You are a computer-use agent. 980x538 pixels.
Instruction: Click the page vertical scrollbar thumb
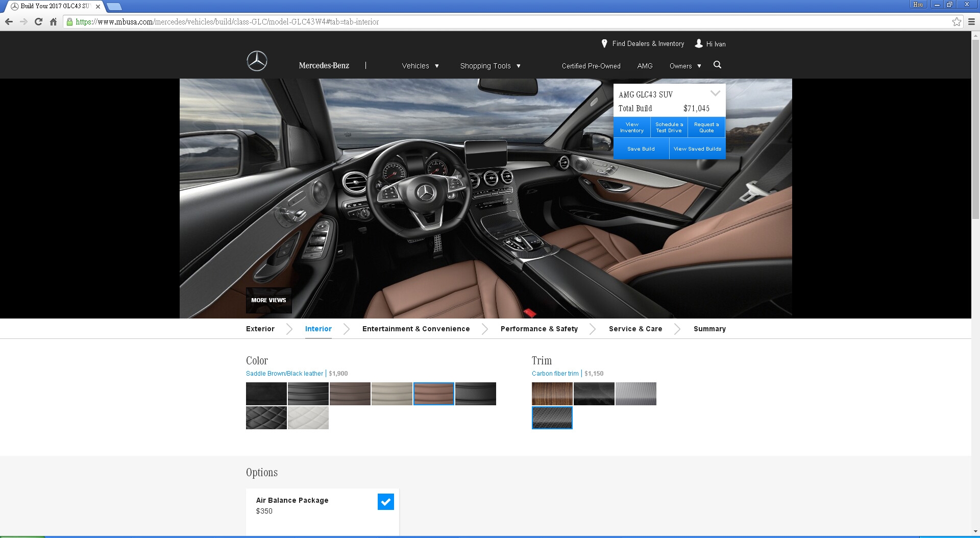(975, 130)
